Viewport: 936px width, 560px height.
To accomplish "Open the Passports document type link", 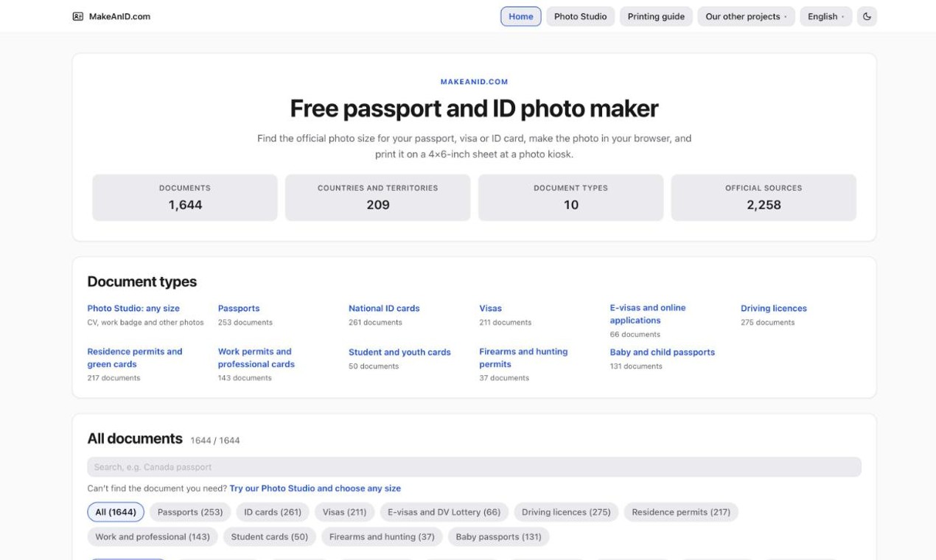I will click(x=239, y=308).
